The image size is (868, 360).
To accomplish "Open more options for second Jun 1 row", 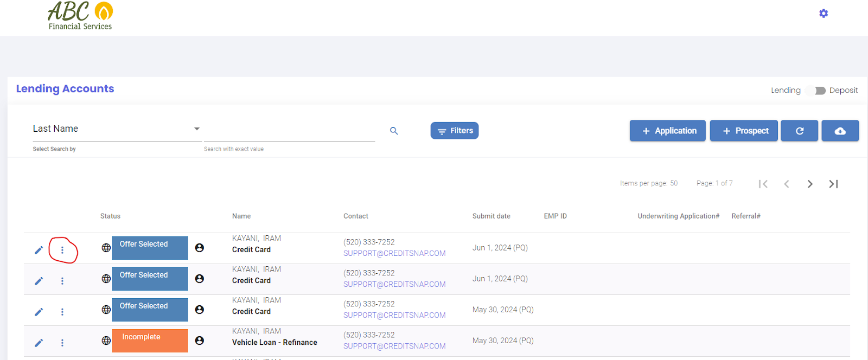I will pos(62,281).
